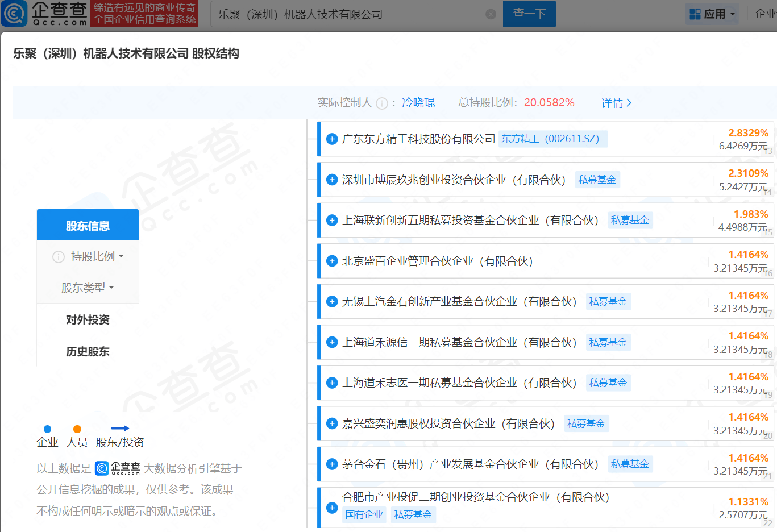777x532 pixels.
Task: Click 私募基金 tag on 无锡上汽金石 row
Action: (608, 301)
